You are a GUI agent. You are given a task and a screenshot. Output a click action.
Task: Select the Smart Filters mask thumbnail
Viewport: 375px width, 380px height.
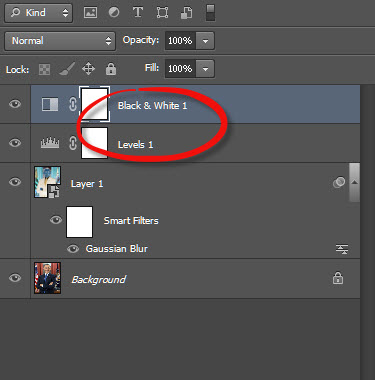(79, 222)
